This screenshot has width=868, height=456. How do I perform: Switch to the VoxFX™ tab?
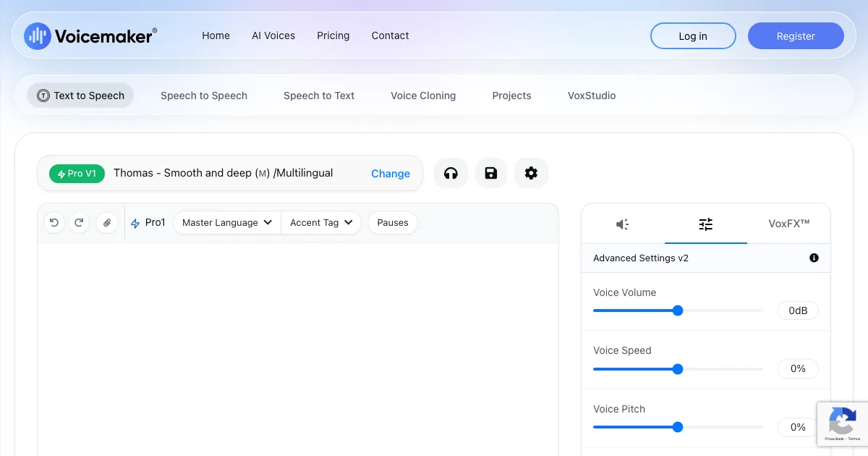(x=788, y=224)
